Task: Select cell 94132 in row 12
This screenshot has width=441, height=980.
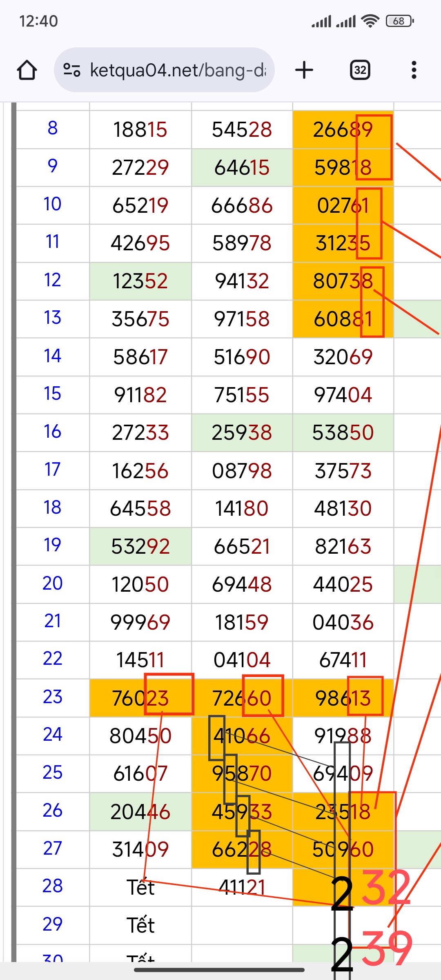Action: pos(242,281)
